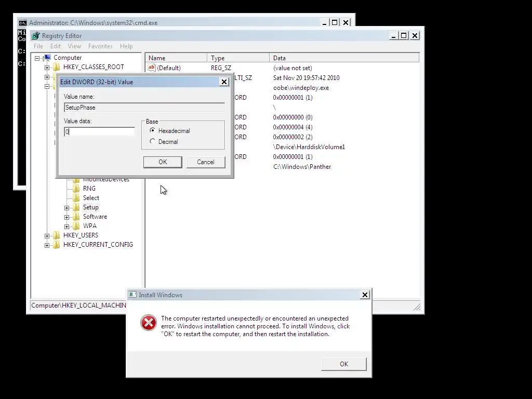This screenshot has height=399, width=532.
Task: Expand the HKEY_USERS key
Action: (x=47, y=236)
